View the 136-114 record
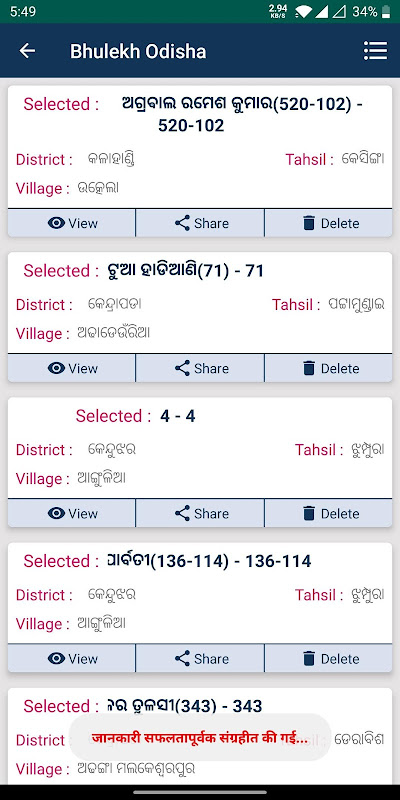Screen dimensions: 400x800 coord(72,659)
